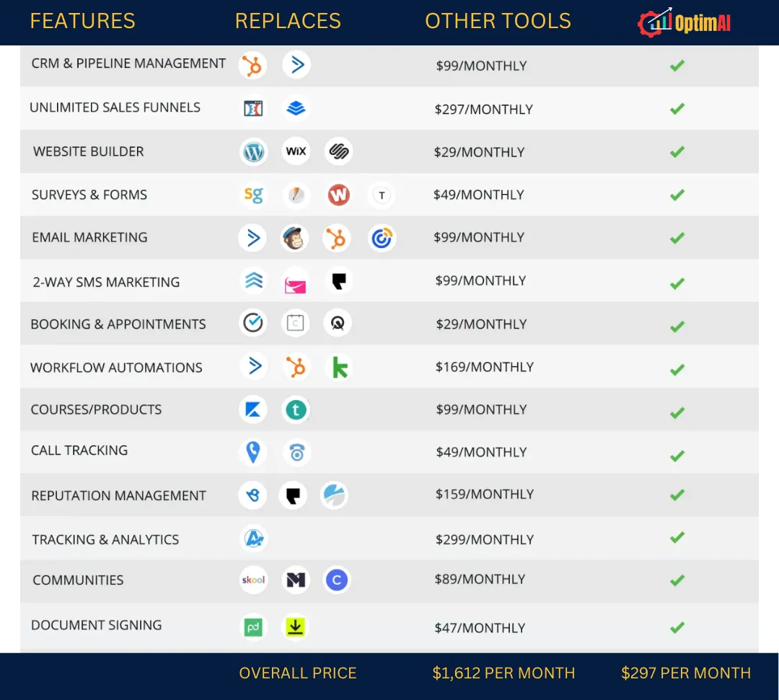
Task: Click HubSpot icon in CRM & Pipeline row
Action: click(253, 65)
